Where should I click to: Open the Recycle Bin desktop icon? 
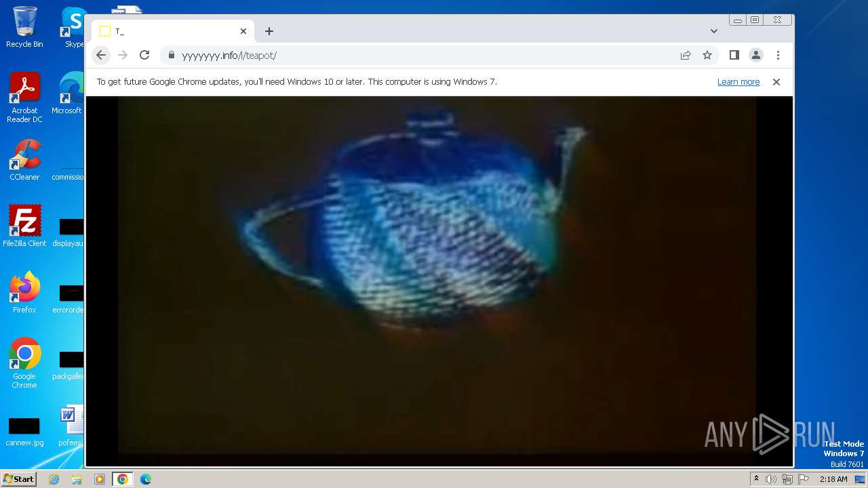24,27
